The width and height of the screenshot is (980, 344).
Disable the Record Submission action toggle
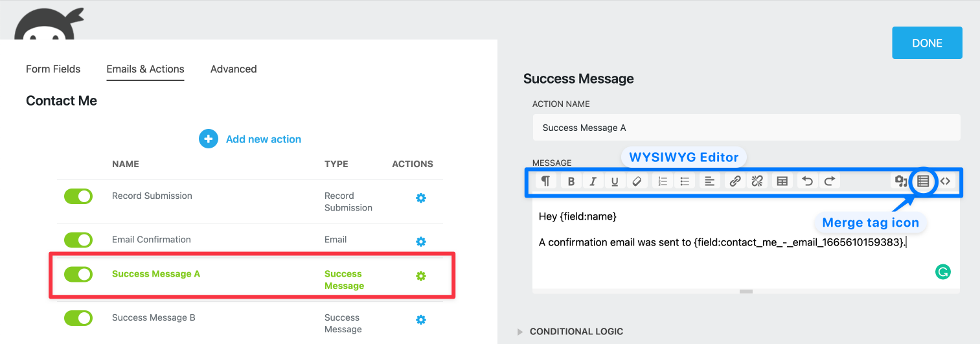78,196
